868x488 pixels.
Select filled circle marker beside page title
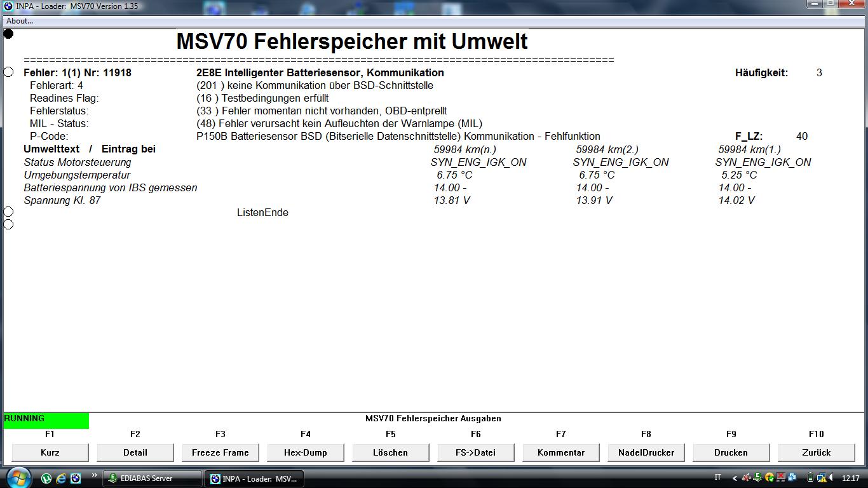pos(8,34)
